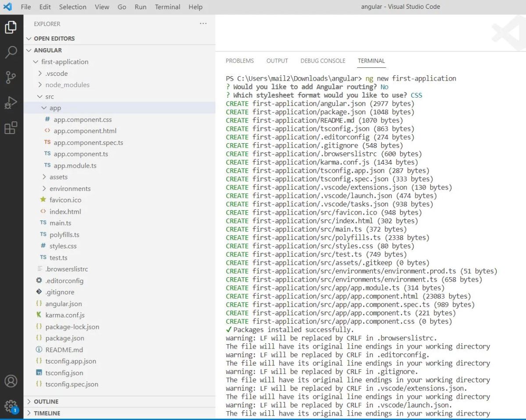Click the braces icon of package-lock.json
This screenshot has width=526, height=420.
point(39,326)
